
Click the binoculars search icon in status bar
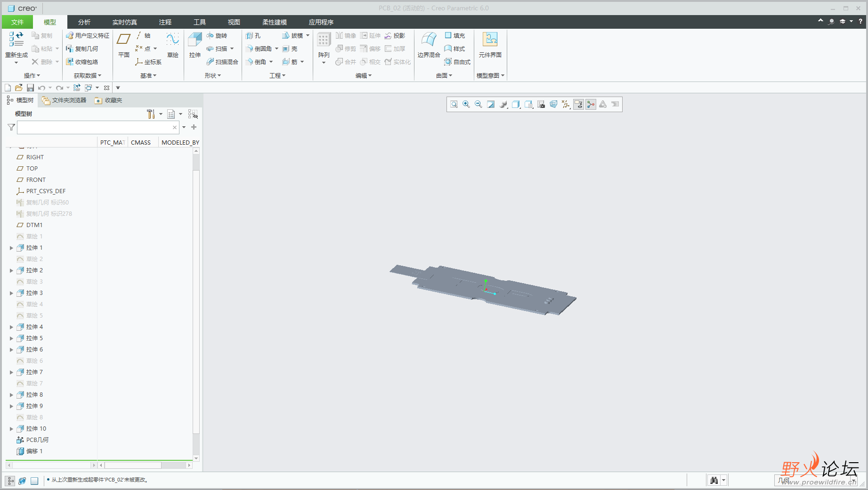[x=714, y=480]
